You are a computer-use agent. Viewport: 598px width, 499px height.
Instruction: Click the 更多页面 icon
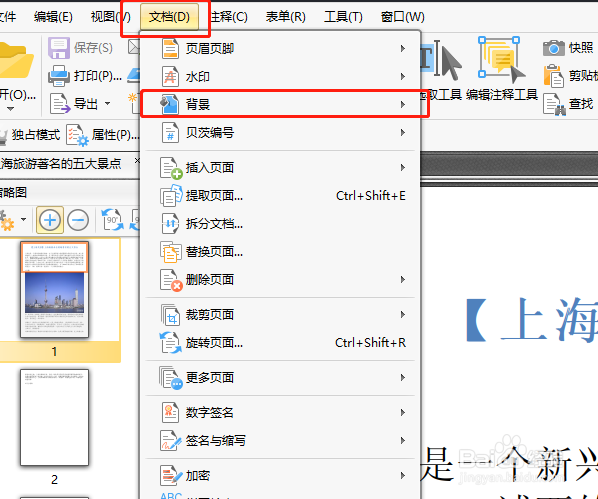coord(170,378)
